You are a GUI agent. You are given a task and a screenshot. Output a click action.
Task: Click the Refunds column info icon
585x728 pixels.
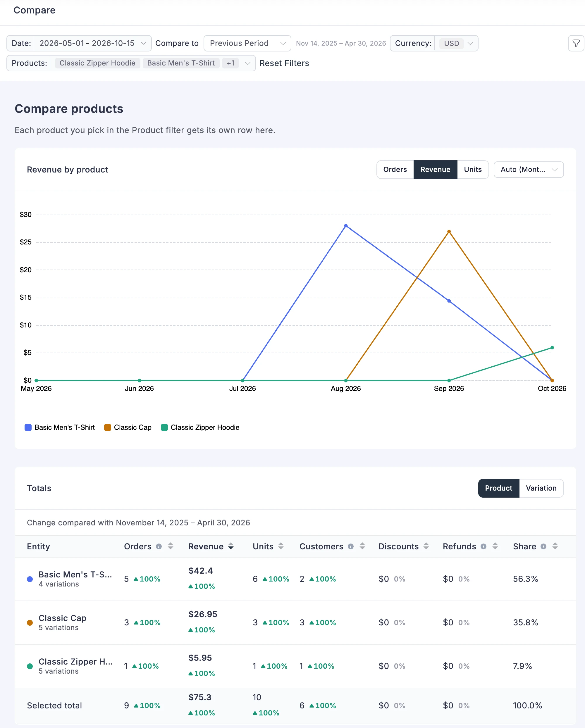pos(483,546)
